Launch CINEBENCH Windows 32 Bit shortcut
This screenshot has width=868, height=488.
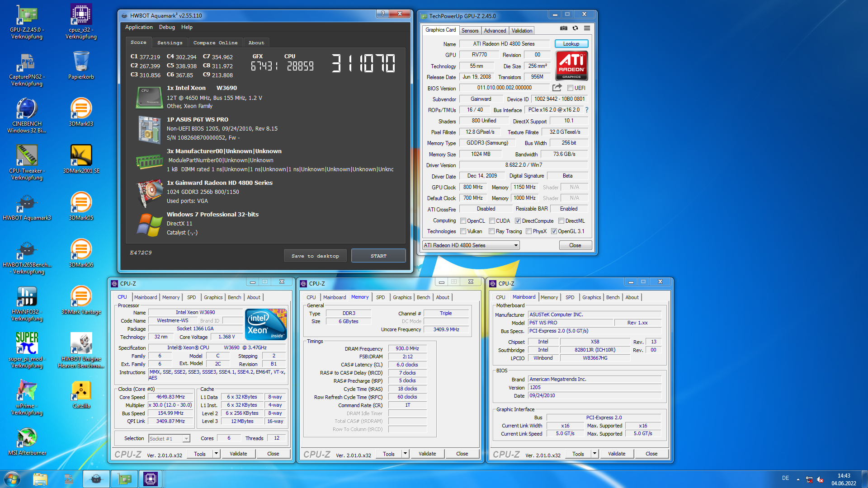coord(27,116)
